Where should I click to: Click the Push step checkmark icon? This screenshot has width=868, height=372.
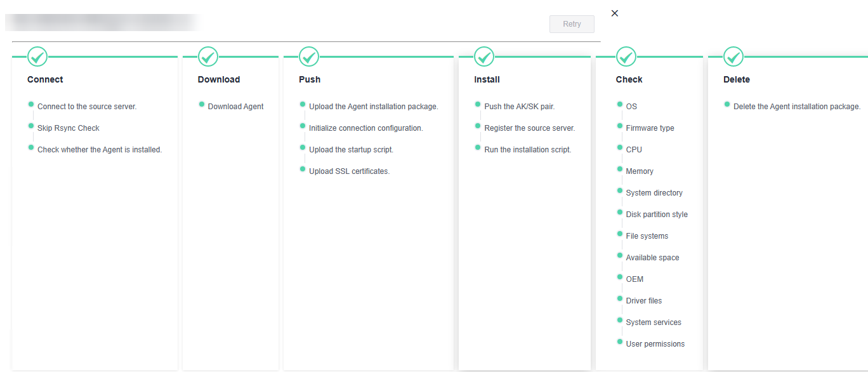click(x=309, y=56)
